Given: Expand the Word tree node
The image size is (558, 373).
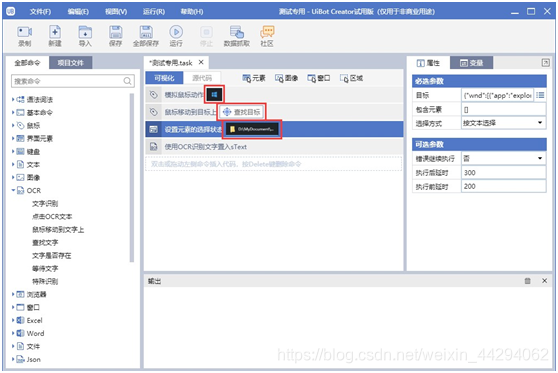Looking at the screenshot, I should (13, 333).
